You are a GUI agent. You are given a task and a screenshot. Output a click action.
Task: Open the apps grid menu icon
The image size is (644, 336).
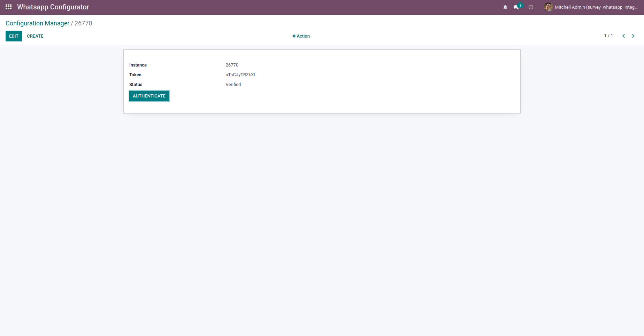[x=9, y=7]
